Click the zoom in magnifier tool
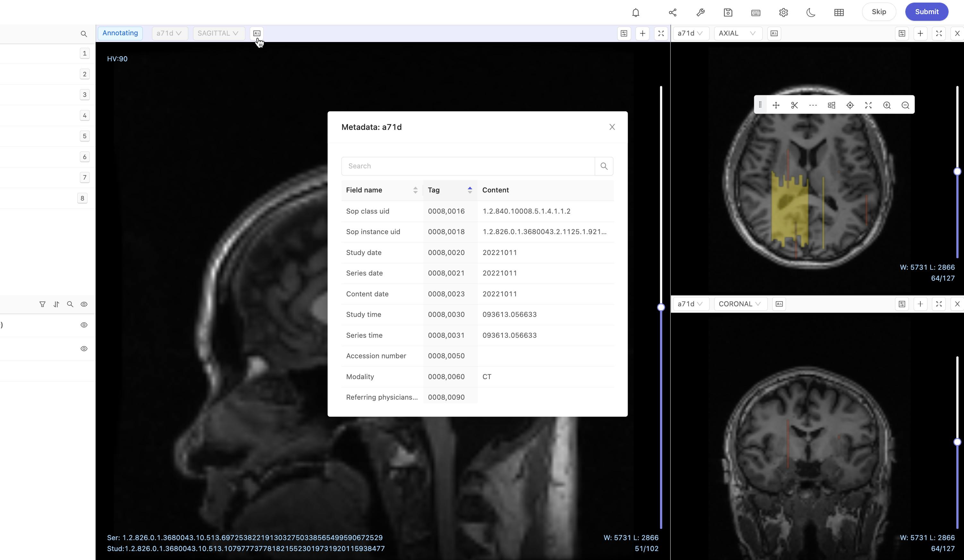 tap(887, 105)
